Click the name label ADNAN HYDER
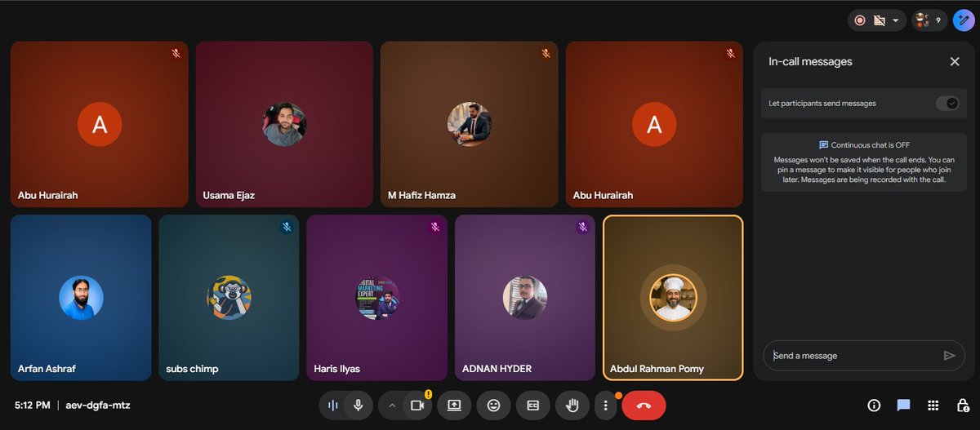980x430 pixels. [497, 370]
